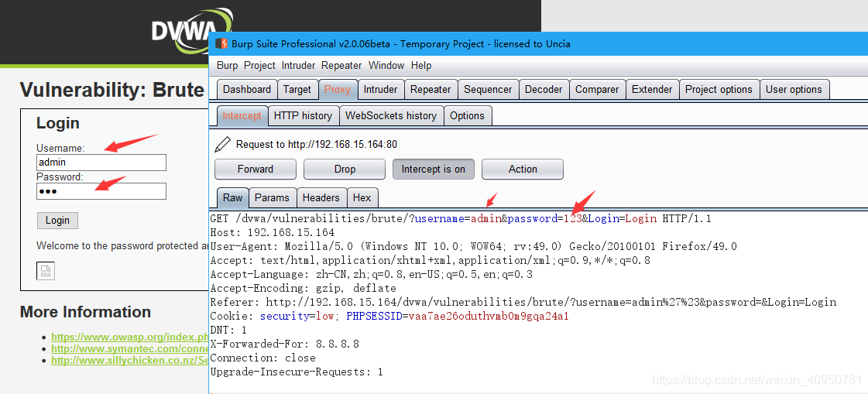Click the DVWA Login button

57,221
